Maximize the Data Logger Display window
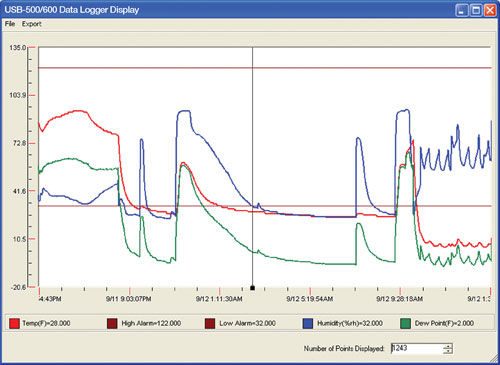500x365 pixels. [x=476, y=10]
